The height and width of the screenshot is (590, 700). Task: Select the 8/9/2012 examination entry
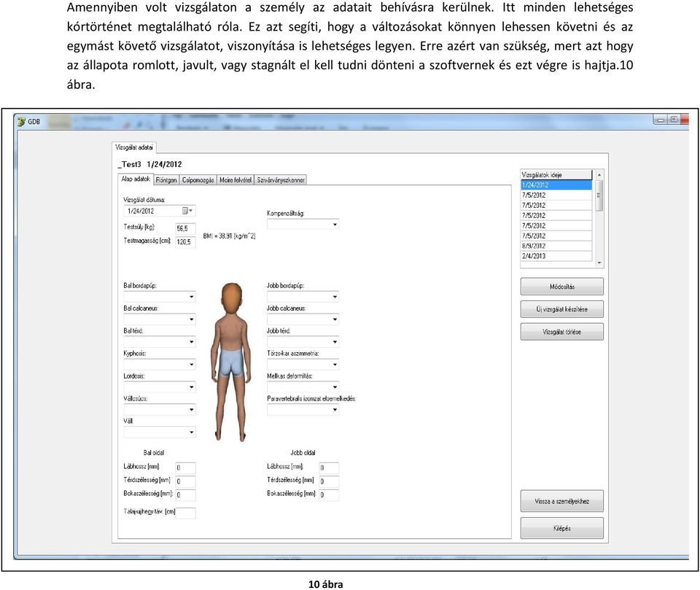click(556, 246)
